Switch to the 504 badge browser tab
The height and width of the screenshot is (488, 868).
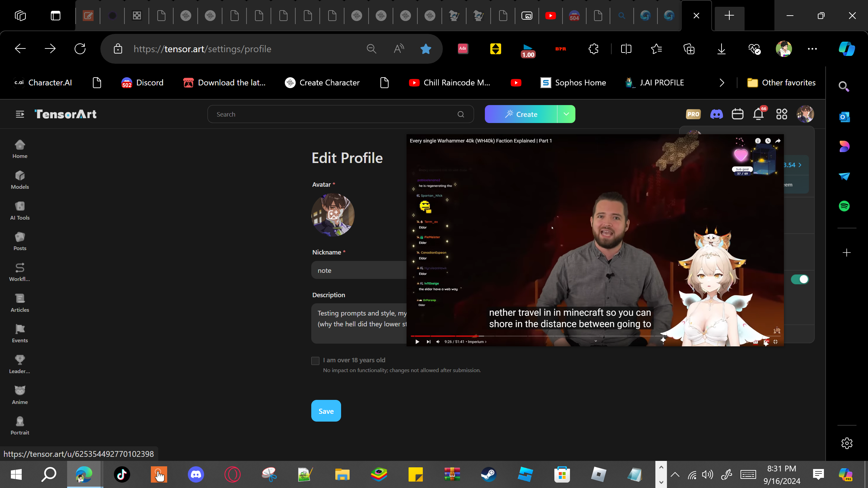point(574,16)
